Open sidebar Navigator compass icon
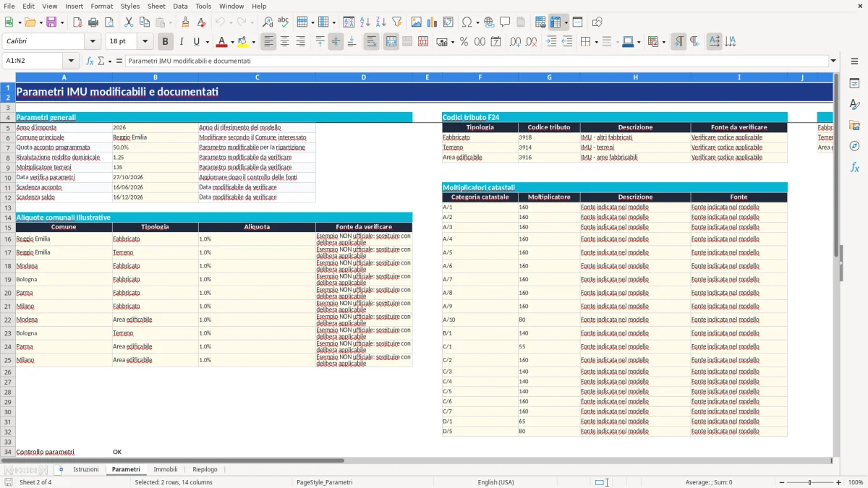 coord(854,146)
